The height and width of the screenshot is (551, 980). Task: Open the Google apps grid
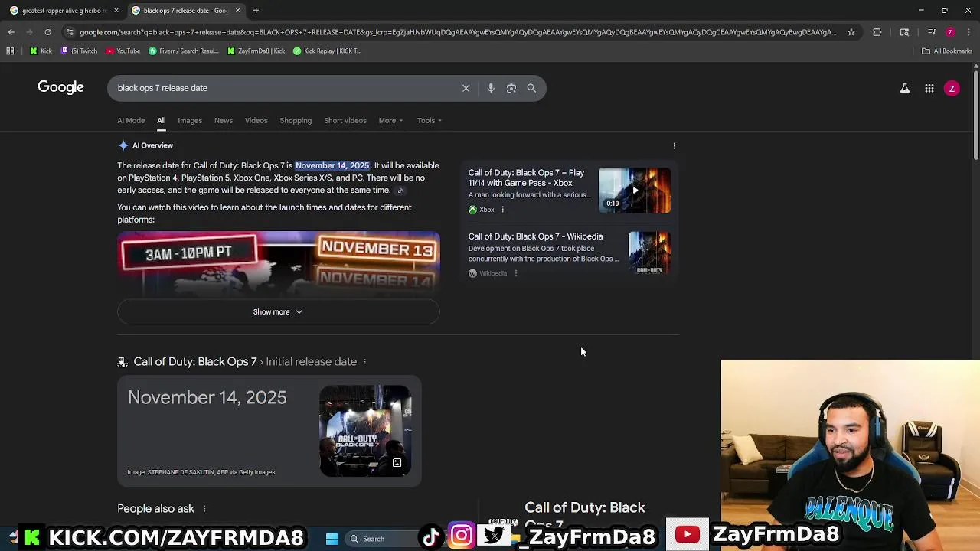pos(929,89)
